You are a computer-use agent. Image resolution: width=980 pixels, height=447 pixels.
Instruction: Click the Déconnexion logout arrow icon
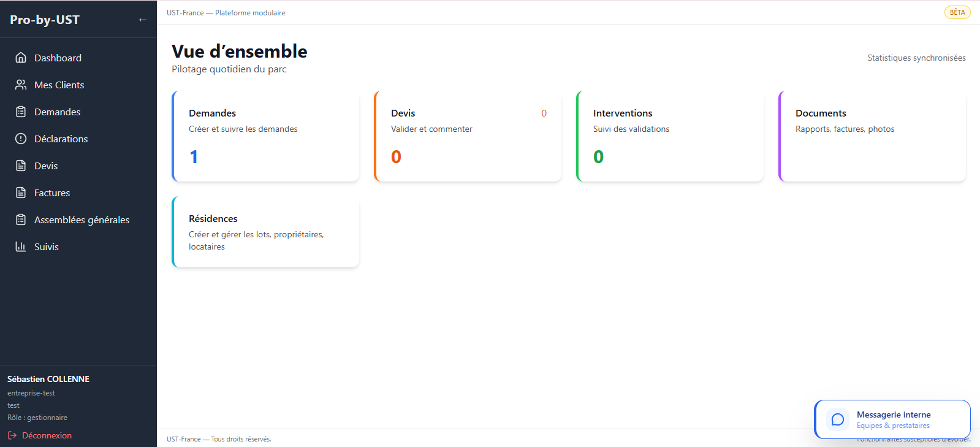click(12, 435)
